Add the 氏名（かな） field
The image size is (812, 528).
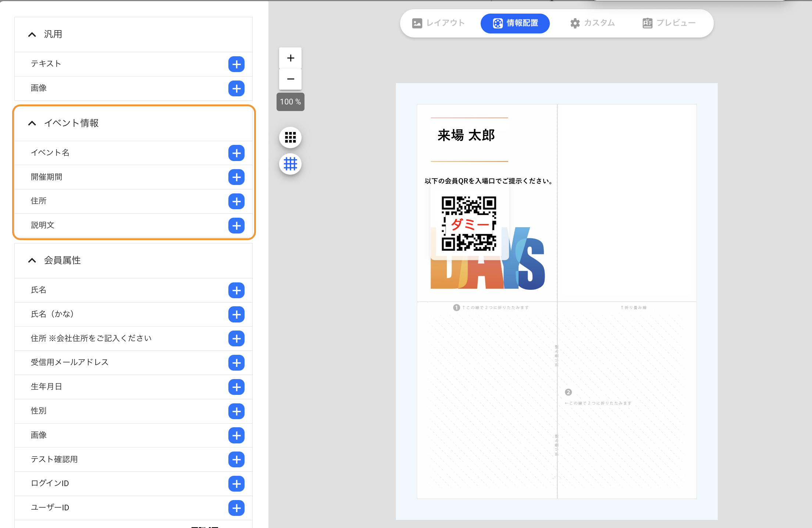point(236,315)
